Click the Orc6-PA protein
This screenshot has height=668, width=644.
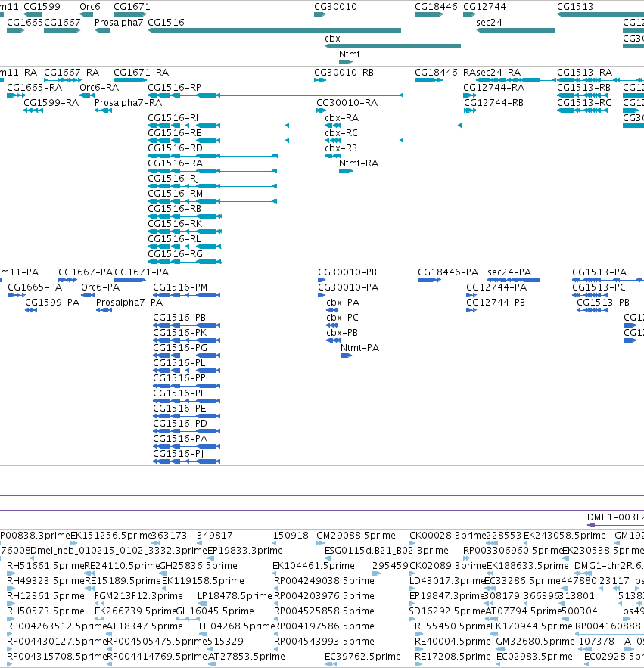(x=88, y=295)
